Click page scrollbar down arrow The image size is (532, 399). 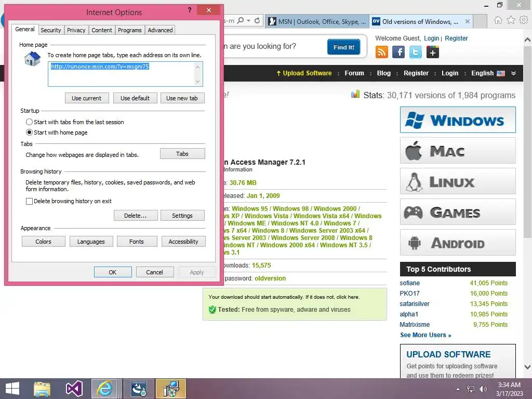coord(528,367)
